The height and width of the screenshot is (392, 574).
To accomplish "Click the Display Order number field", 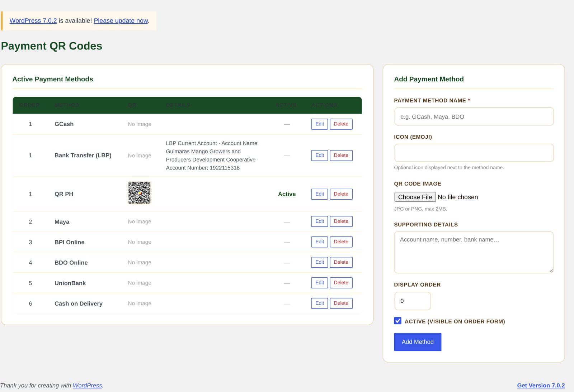I will tap(413, 301).
